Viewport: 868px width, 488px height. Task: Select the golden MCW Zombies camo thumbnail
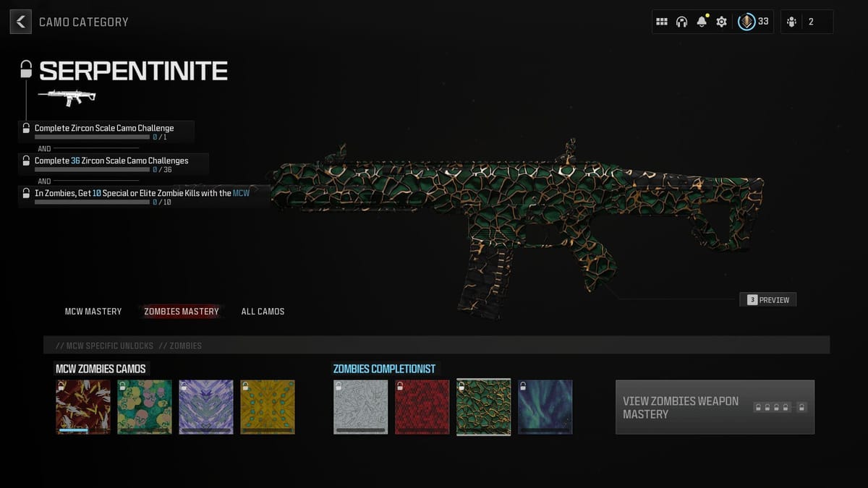[268, 407]
